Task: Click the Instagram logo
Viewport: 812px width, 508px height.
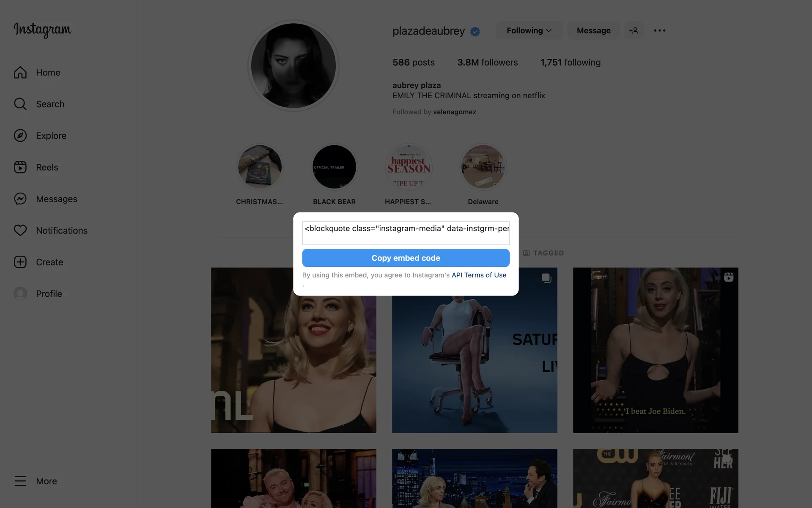Action: 42,30
